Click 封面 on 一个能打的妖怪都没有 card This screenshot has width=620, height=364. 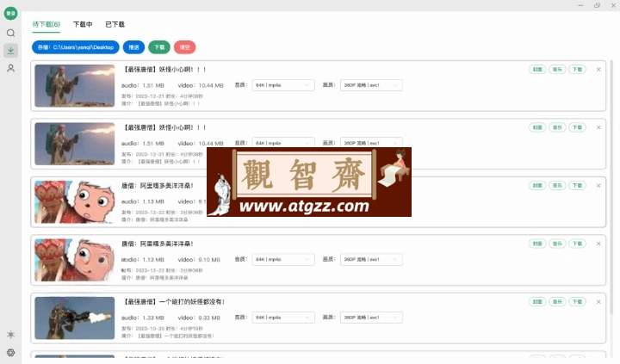point(537,302)
